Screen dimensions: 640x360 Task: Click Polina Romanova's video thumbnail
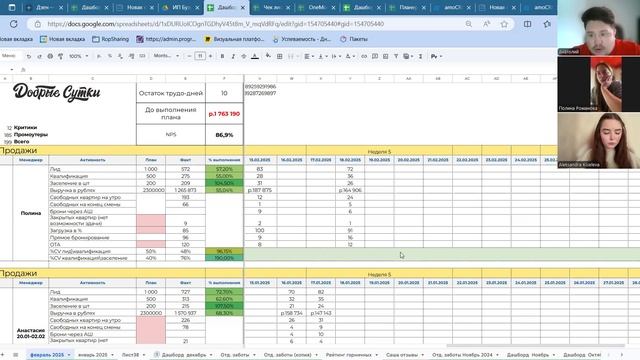(599, 84)
